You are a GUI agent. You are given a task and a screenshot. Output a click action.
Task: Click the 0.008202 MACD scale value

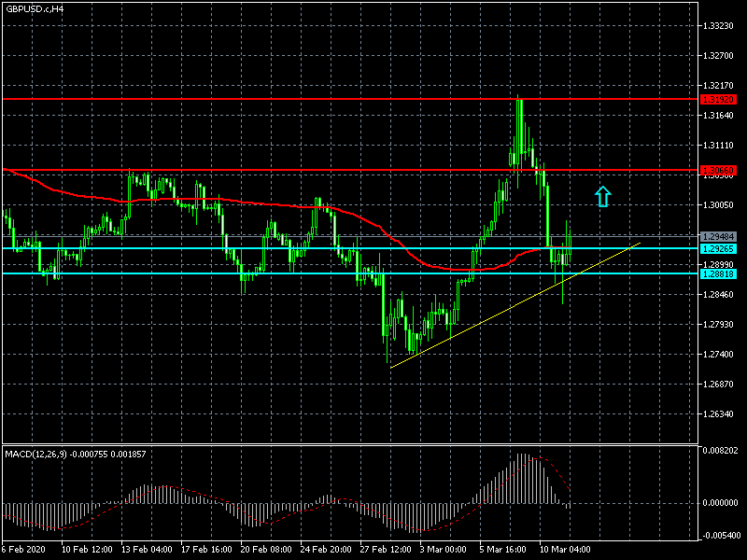(x=720, y=450)
